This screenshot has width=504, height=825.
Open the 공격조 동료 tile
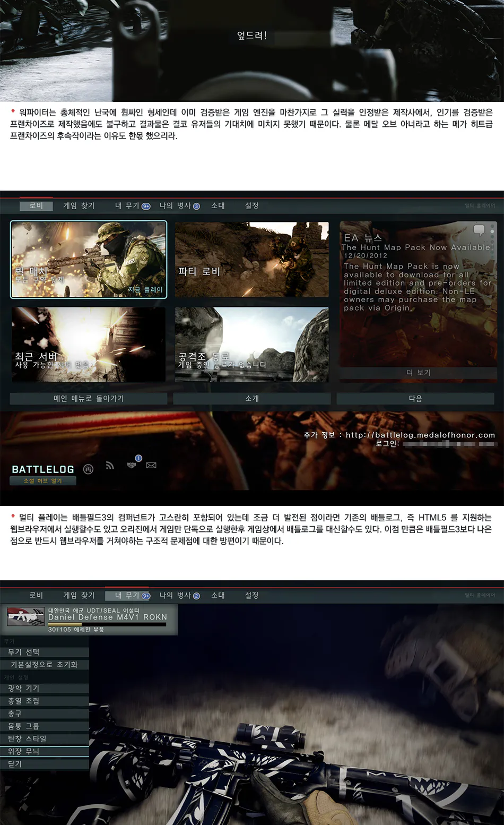tap(252, 345)
